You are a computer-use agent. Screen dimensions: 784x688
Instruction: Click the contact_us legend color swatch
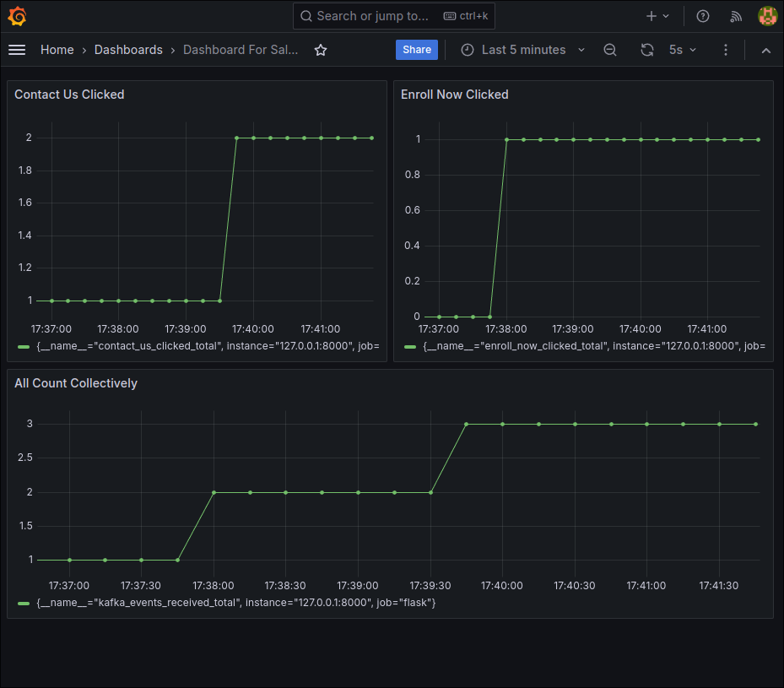tap(24, 346)
